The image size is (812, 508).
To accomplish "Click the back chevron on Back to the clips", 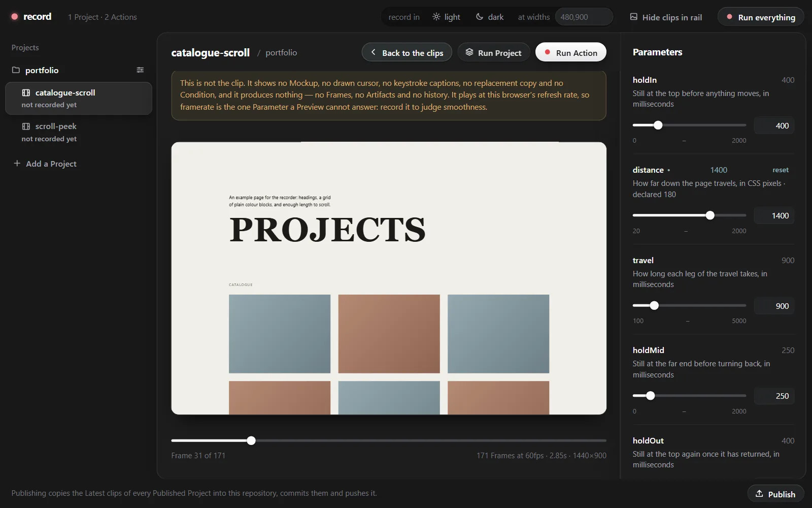I will pos(374,52).
